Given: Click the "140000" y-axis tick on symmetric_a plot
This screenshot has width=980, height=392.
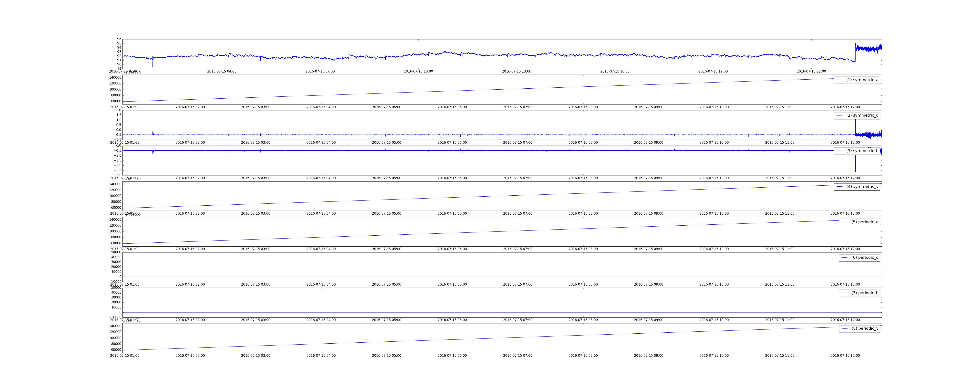Looking at the screenshot, I should pos(115,77).
